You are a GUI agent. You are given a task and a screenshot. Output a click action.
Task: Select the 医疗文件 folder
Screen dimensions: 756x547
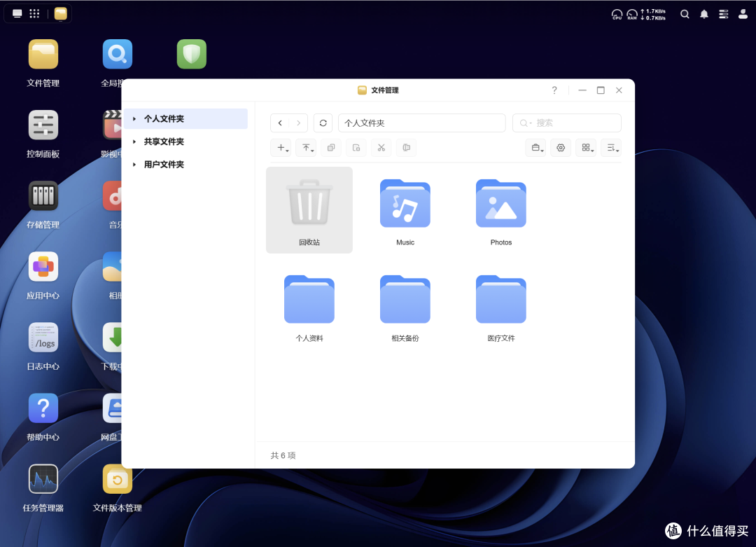(x=501, y=306)
